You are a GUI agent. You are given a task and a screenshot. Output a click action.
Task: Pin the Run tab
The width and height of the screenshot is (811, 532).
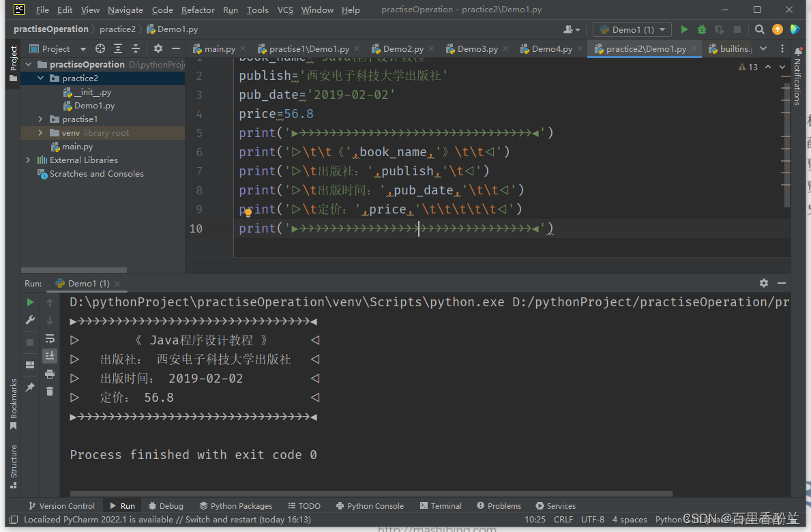[30, 387]
